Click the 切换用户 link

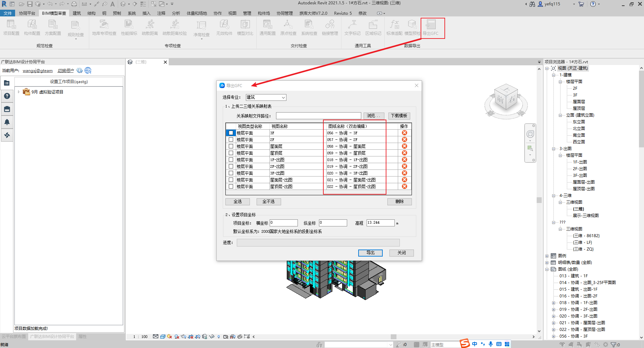65,71
